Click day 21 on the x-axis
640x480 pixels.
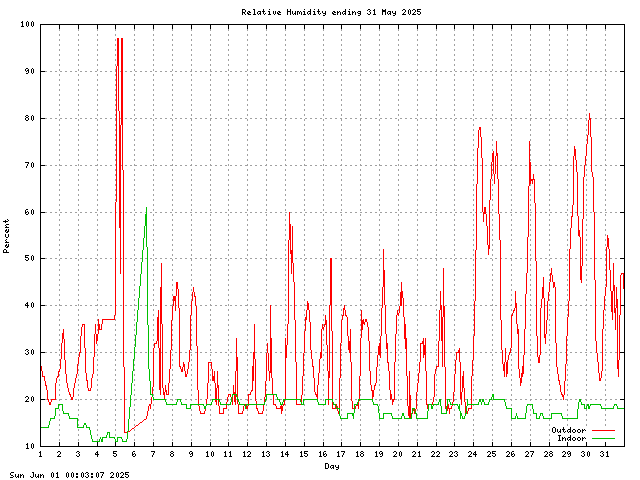click(417, 454)
